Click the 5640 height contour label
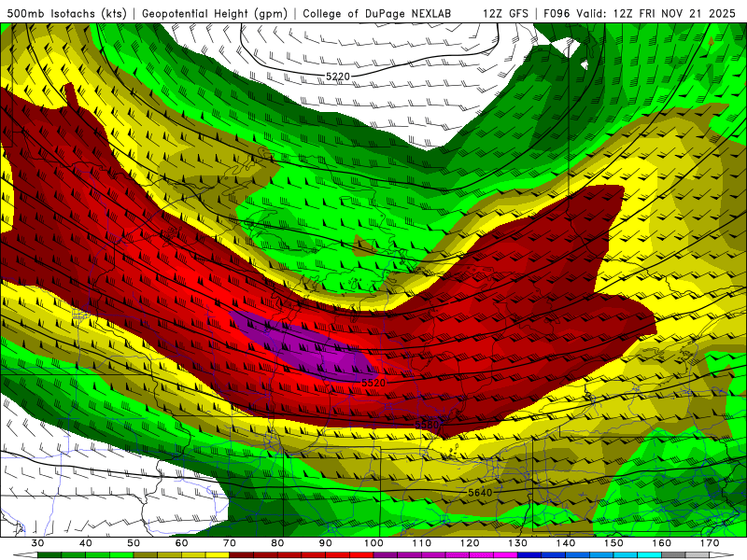The width and height of the screenshot is (747, 560). tap(480, 493)
